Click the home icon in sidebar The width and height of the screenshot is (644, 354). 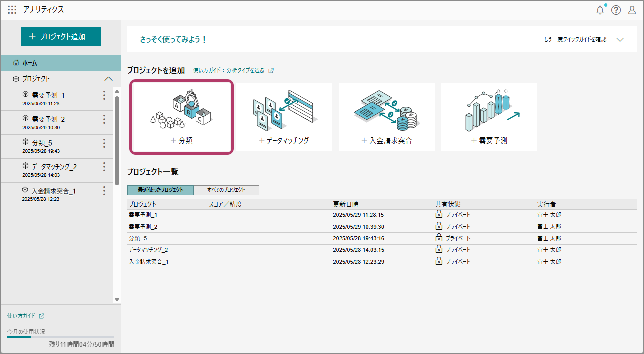[16, 63]
